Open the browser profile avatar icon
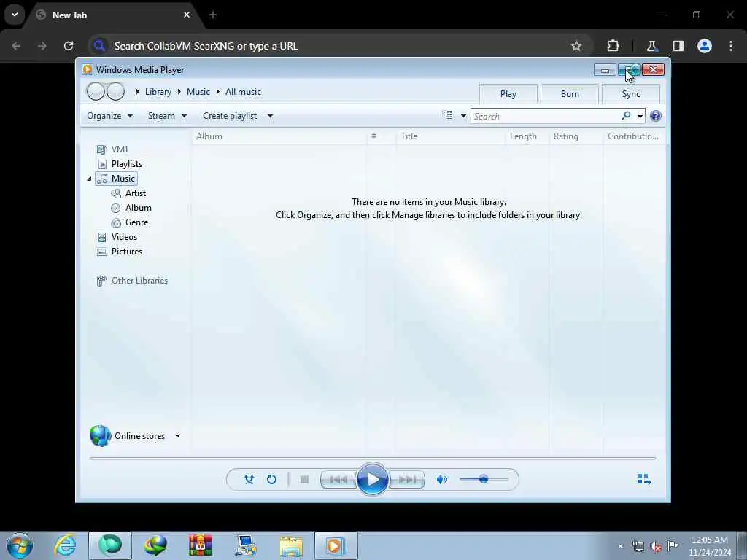The height and width of the screenshot is (560, 747). [x=705, y=46]
